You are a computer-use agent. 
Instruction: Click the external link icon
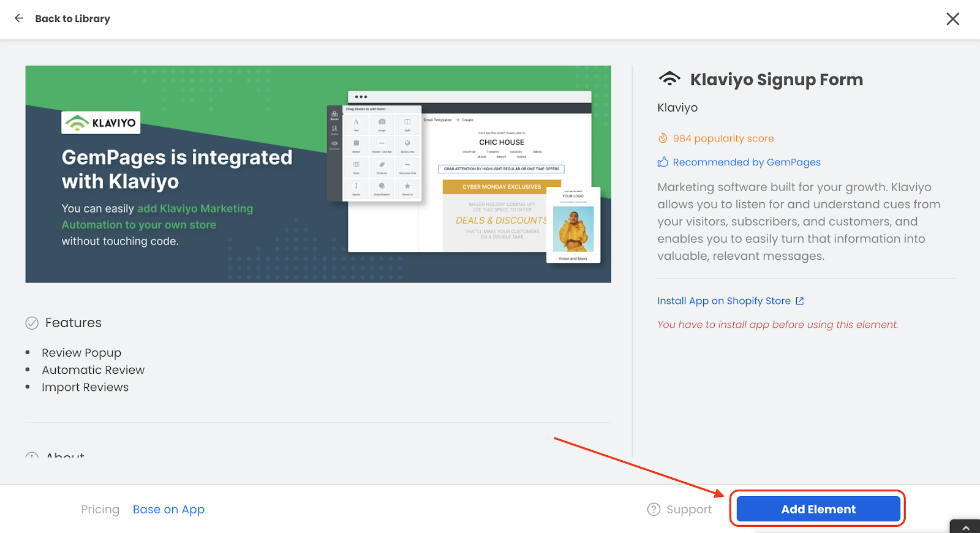tap(799, 301)
